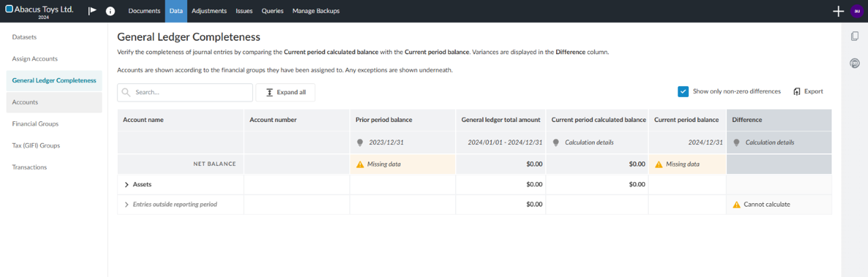
Task: Switch to the Adjustments tab
Action: pos(208,11)
